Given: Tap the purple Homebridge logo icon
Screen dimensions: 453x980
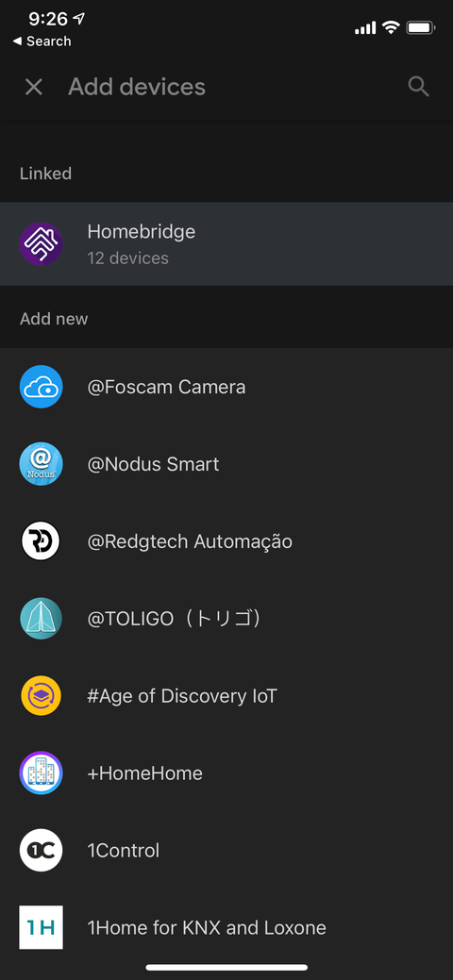Looking at the screenshot, I should click(42, 243).
